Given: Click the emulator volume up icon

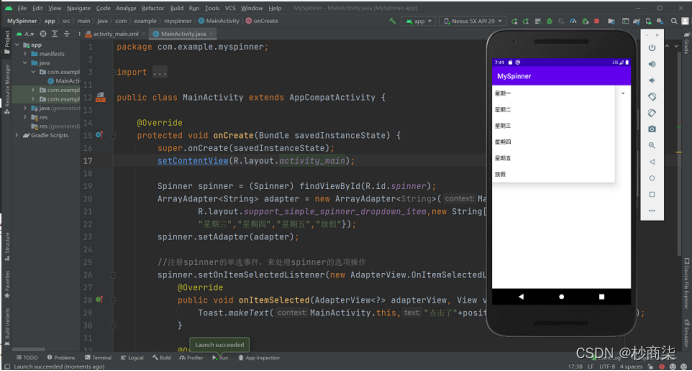Looking at the screenshot, I should click(652, 64).
